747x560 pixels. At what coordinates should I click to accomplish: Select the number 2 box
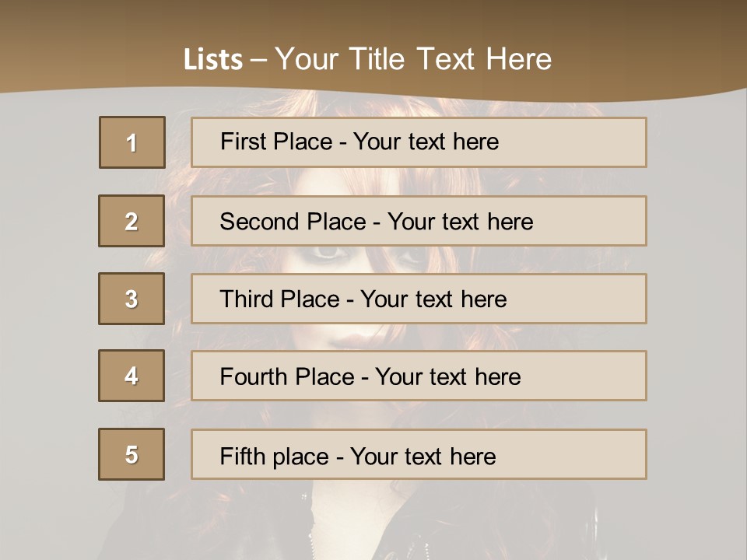coord(132,221)
